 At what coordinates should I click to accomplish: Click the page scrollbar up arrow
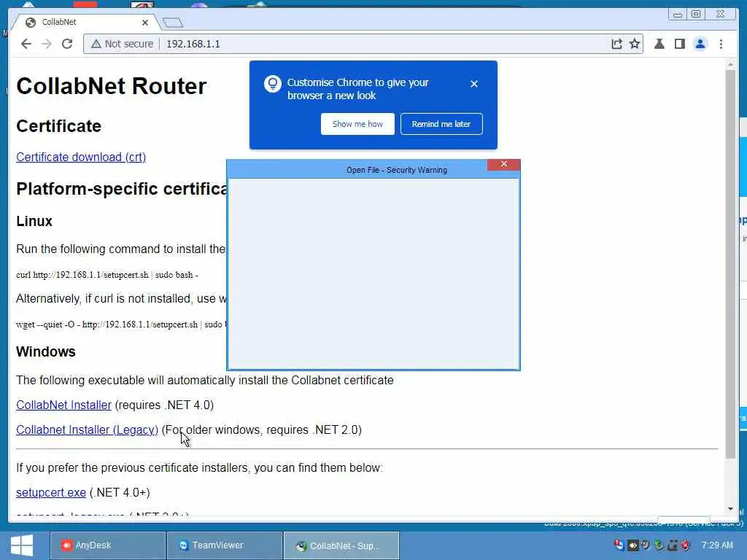730,64
